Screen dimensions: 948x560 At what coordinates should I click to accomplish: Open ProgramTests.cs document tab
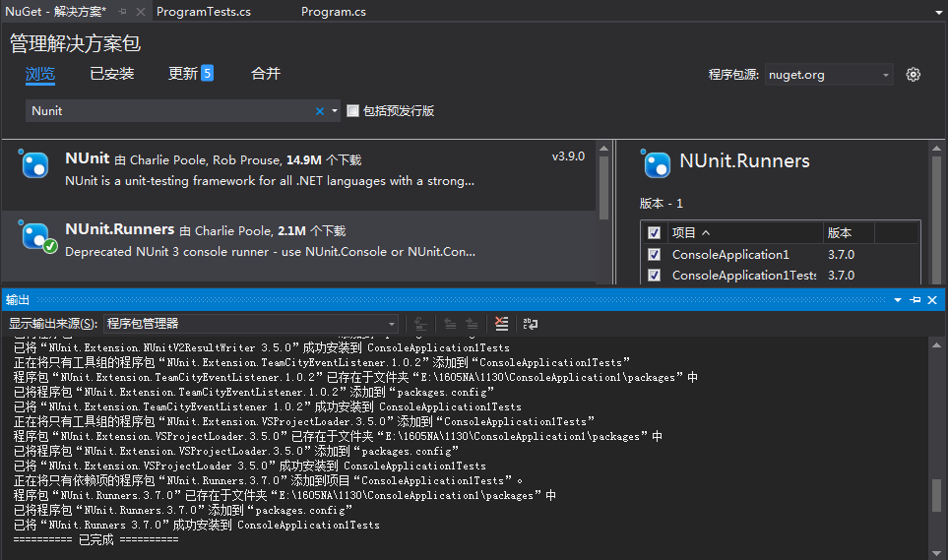204,12
